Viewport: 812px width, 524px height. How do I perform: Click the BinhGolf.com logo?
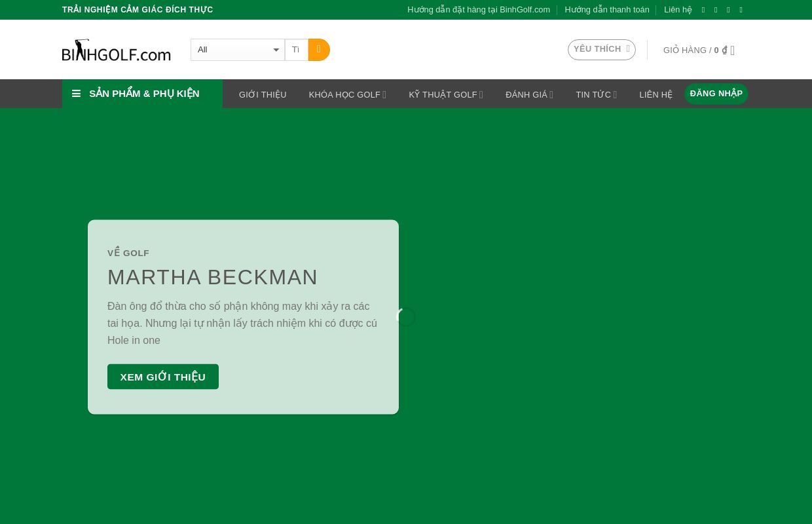[117, 50]
